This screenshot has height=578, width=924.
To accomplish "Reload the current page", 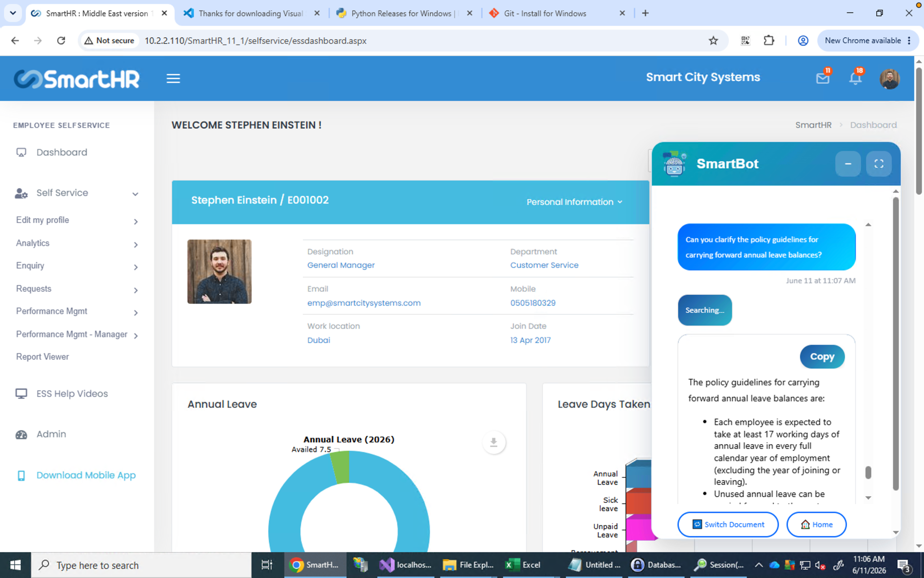I will pyautogui.click(x=61, y=40).
